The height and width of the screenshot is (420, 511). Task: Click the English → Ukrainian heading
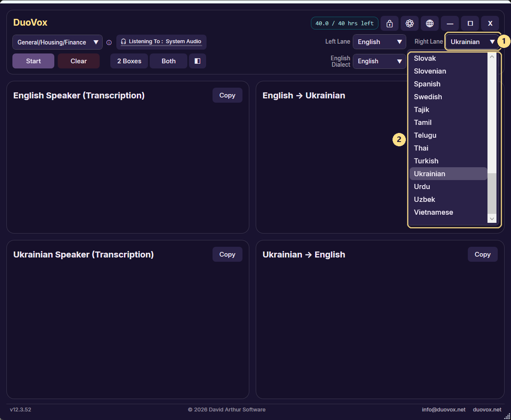304,95
